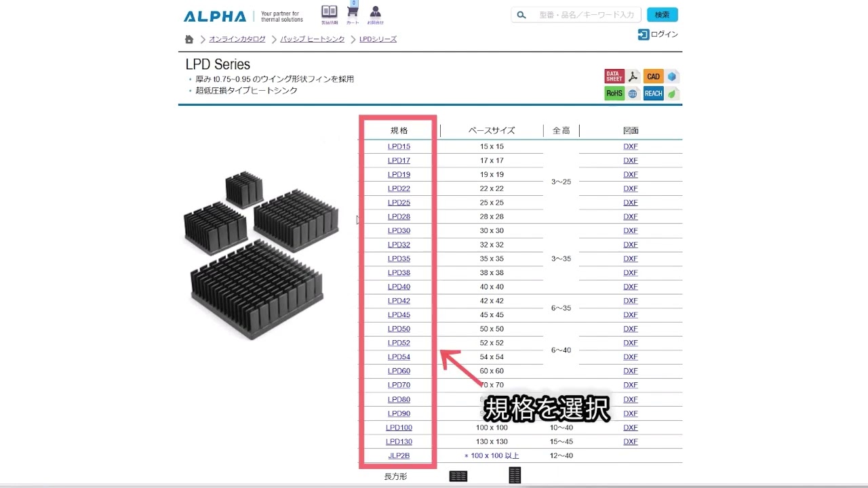
Task: Click the 図面 column header
Action: [631, 130]
